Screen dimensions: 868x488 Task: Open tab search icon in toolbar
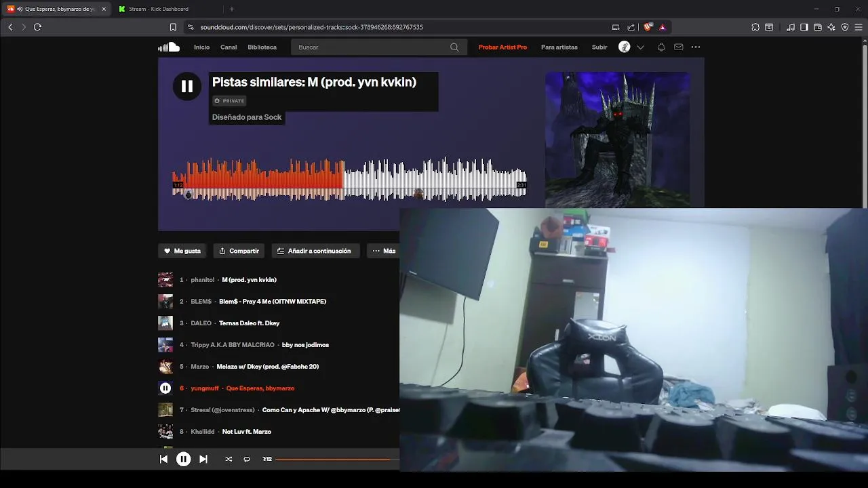[x=769, y=27]
